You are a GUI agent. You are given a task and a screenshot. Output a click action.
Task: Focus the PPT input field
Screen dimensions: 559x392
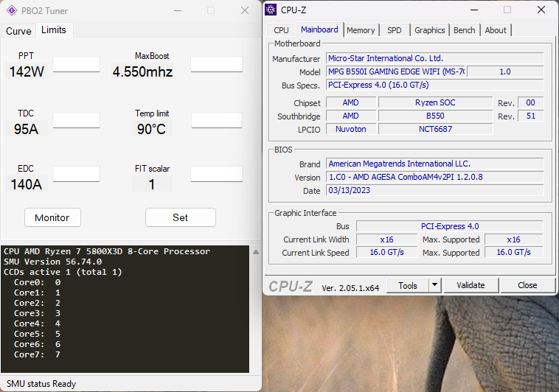[x=76, y=64]
